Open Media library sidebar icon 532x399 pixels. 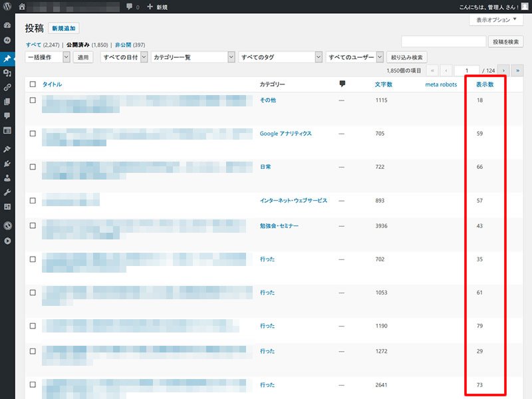coord(7,72)
